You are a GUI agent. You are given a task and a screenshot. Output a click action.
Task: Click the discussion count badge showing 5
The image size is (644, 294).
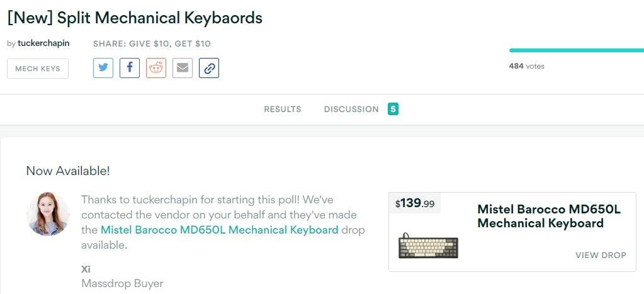click(393, 110)
